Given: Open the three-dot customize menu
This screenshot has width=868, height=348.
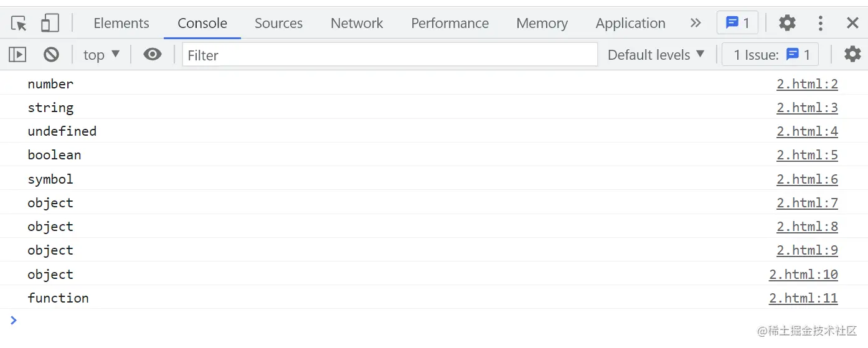Looking at the screenshot, I should (820, 24).
